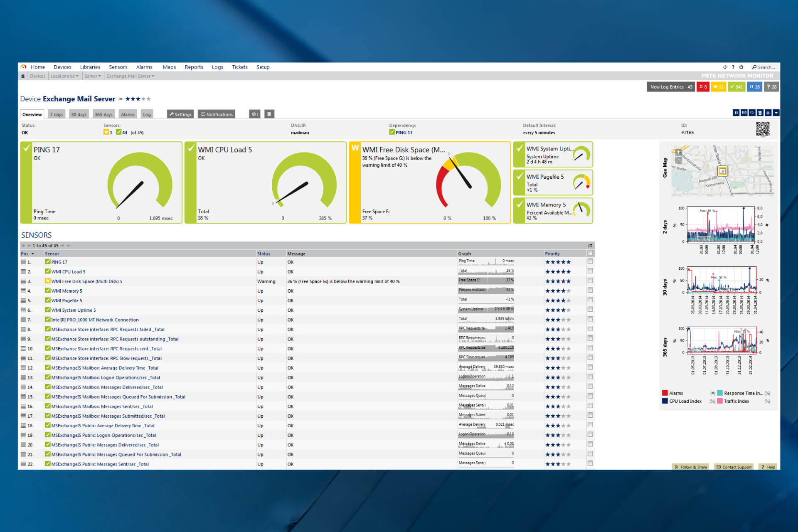
Task: Click the PRTG logo icon beside Home
Action: tap(23, 67)
